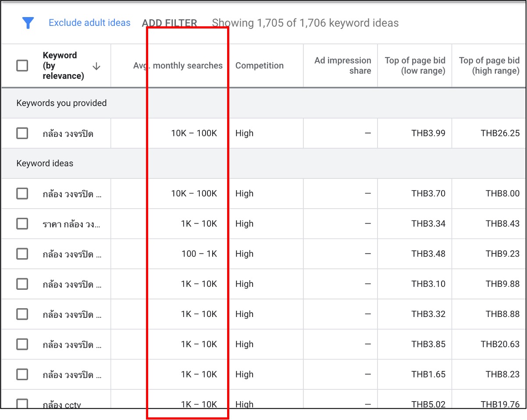The height and width of the screenshot is (420, 527).
Task: Sort by Ad impression share column header
Action: pyautogui.click(x=343, y=66)
